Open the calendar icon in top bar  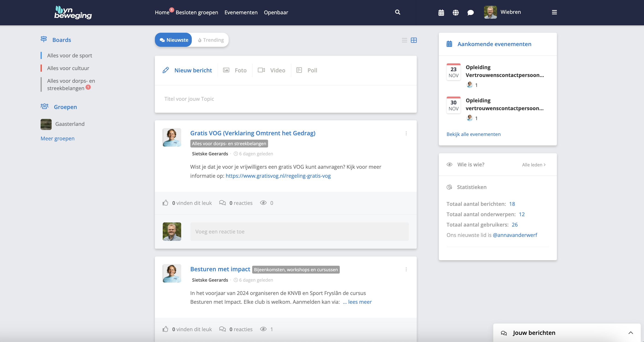point(441,12)
